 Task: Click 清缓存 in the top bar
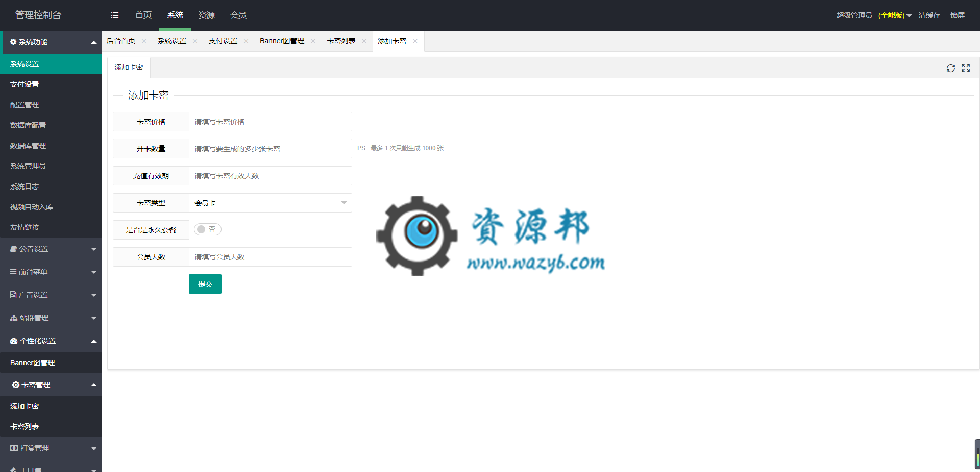tap(929, 15)
